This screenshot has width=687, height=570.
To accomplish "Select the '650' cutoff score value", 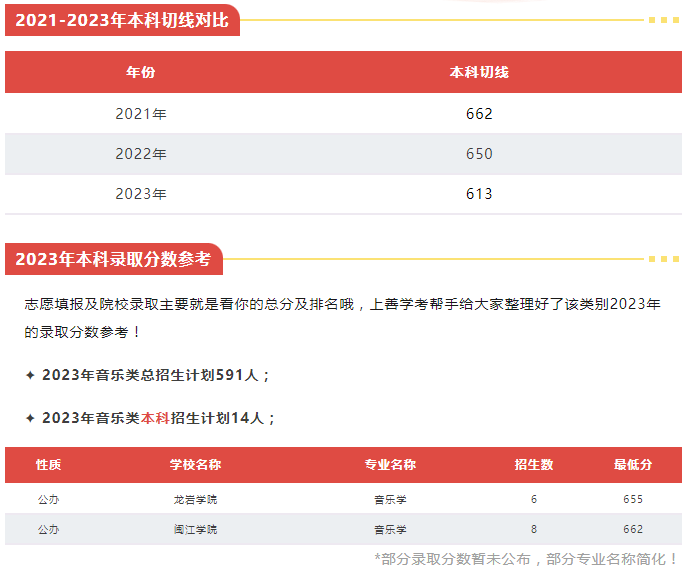I will tap(479, 154).
